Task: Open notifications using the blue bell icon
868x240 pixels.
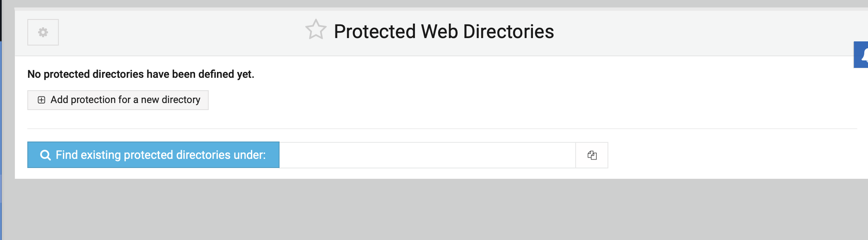Action: [861, 55]
